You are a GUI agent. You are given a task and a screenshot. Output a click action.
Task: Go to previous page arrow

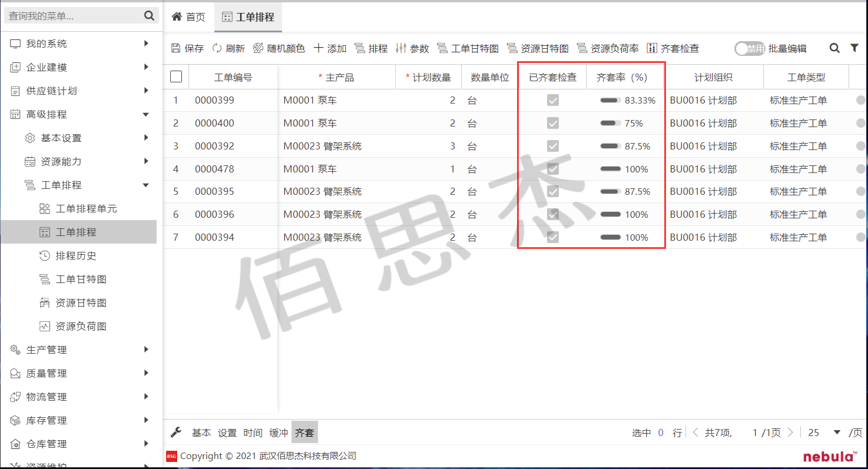(695, 433)
